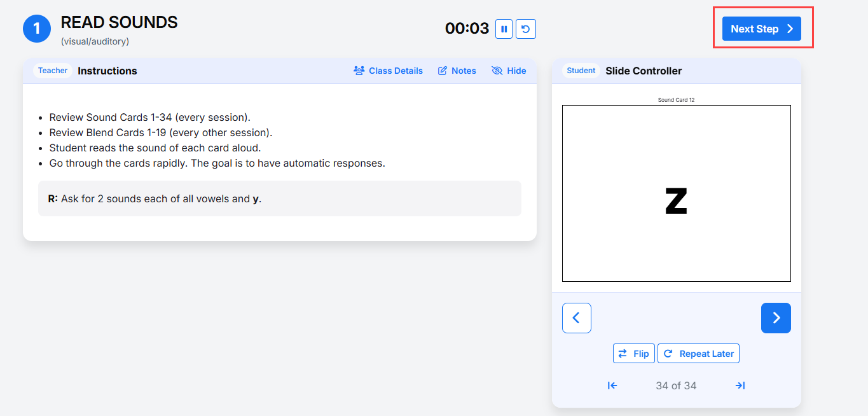Click the 'Ask for 2 sounds' reminder note

pos(280,198)
